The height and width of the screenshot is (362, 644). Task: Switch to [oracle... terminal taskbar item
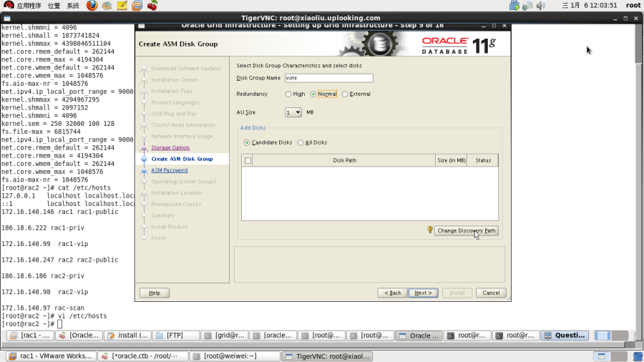coord(273,336)
